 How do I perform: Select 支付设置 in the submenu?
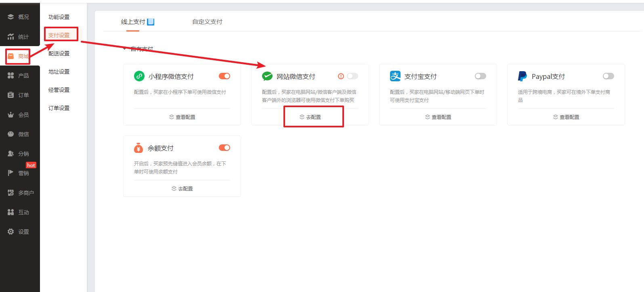click(x=59, y=35)
